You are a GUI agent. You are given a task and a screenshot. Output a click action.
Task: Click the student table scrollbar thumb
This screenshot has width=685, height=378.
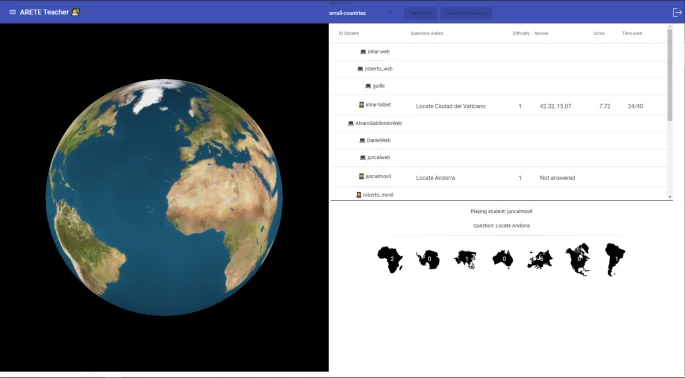670,75
